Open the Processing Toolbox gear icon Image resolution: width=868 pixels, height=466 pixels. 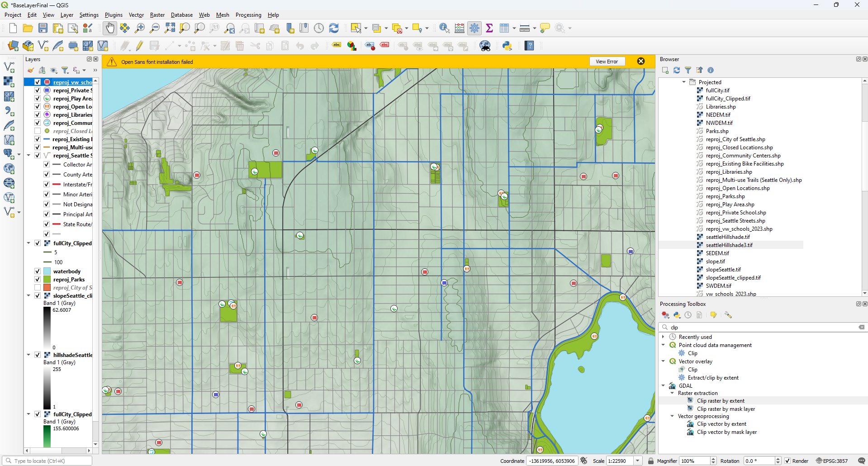[474, 29]
